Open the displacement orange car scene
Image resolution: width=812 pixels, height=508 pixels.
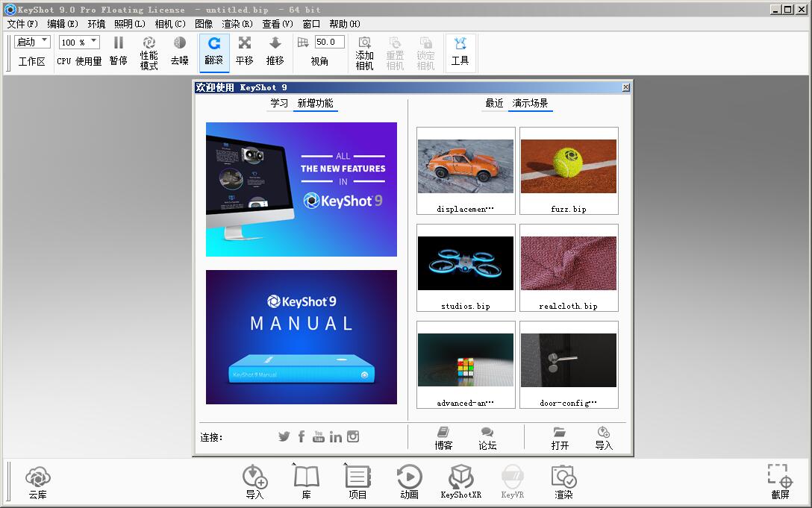click(x=466, y=171)
